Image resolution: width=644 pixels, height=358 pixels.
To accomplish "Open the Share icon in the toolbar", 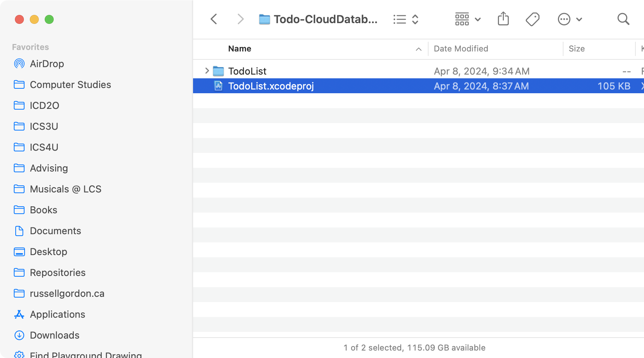I will (x=503, y=19).
